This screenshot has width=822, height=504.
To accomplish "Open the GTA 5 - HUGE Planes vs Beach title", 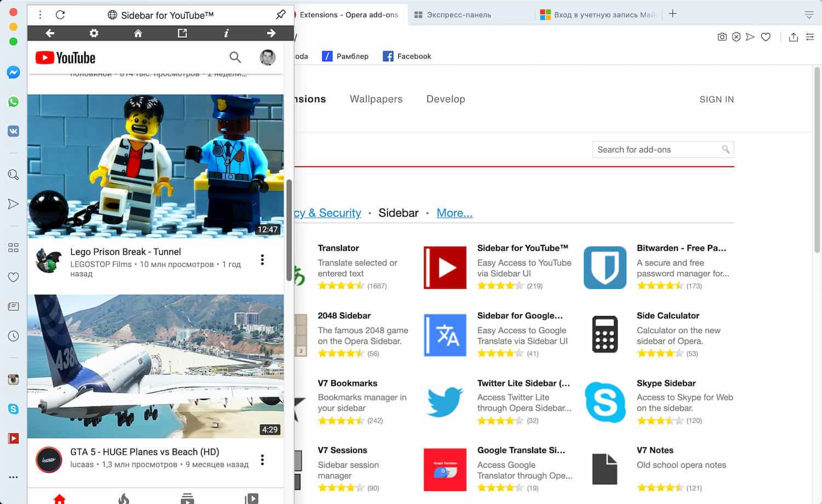I will [x=145, y=452].
